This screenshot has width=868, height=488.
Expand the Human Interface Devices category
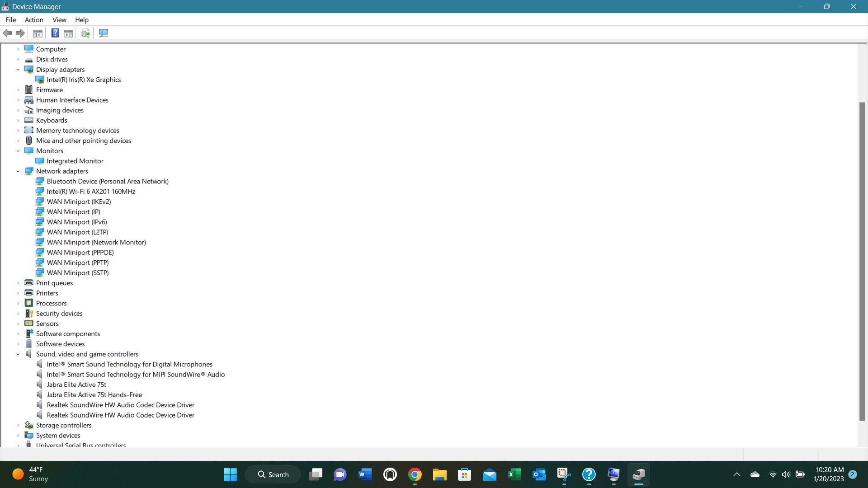coord(18,100)
